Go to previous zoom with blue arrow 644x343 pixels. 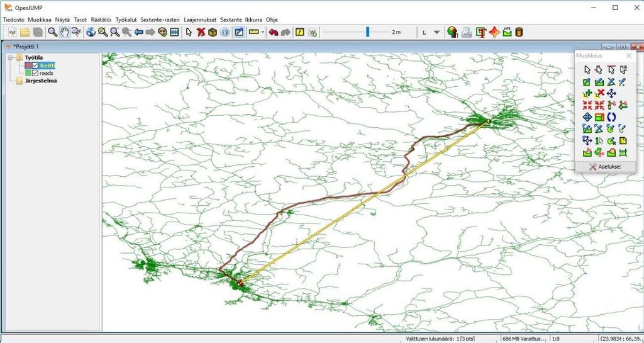(138, 32)
